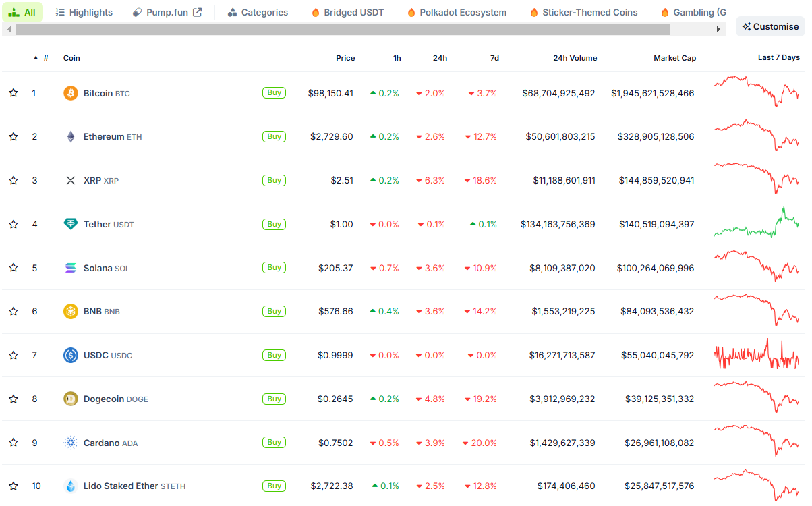Open the Pump.fun tab
Screen dimensions: 812x506
coord(167,12)
